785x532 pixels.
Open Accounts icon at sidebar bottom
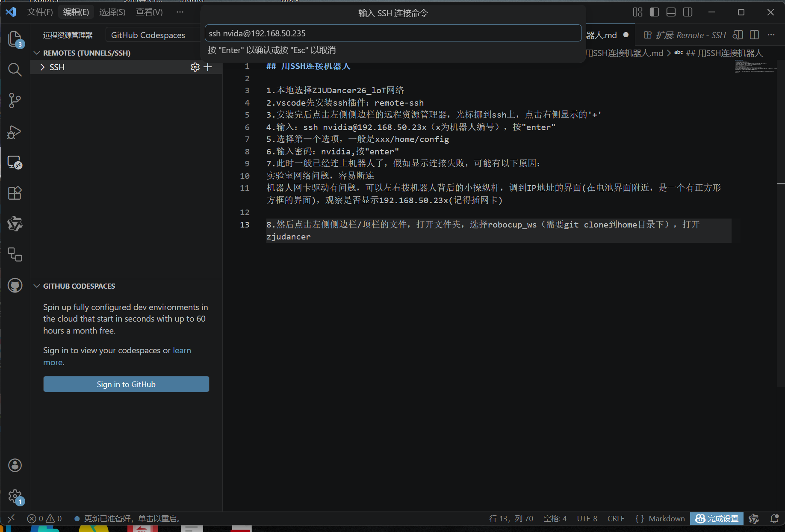coord(15,465)
